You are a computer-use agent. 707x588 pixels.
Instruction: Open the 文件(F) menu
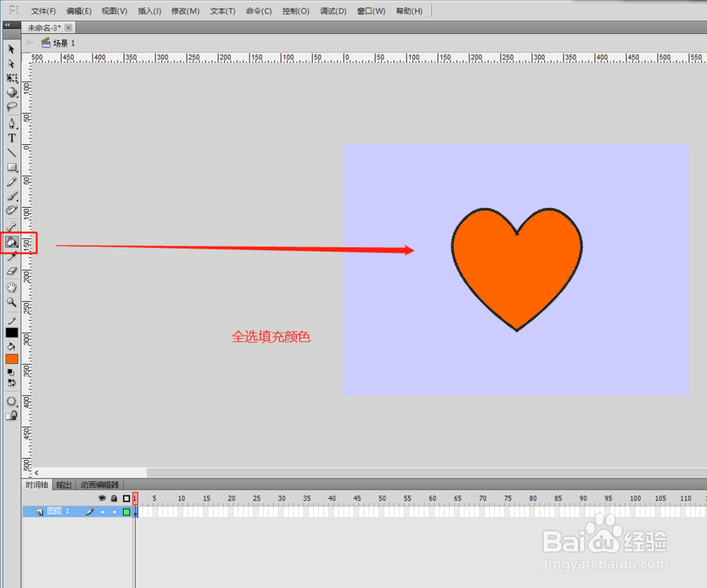43,11
